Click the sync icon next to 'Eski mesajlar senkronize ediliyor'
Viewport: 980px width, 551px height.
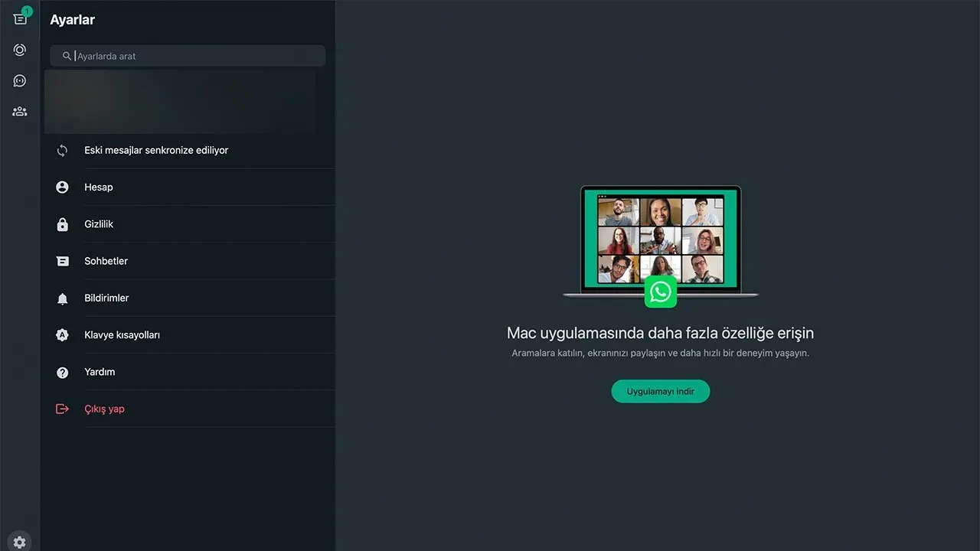62,150
